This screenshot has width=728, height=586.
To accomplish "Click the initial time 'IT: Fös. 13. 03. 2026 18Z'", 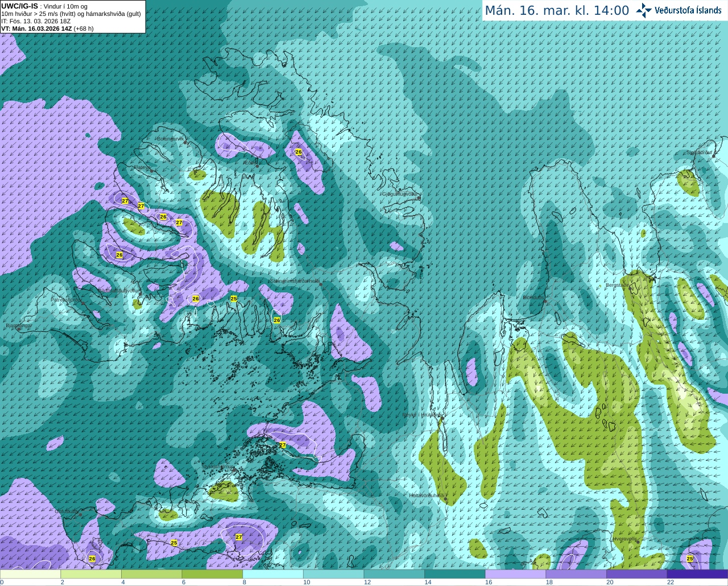I will (x=36, y=20).
